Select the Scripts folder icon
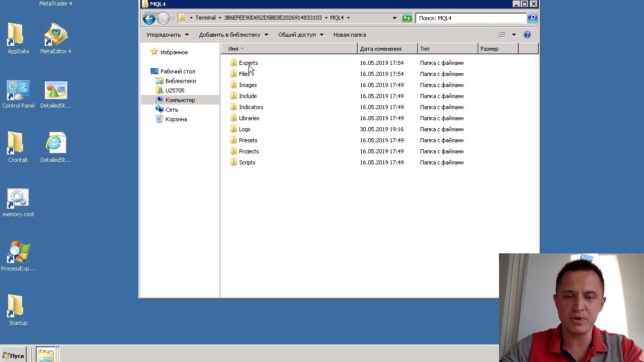644x362 pixels. tap(233, 162)
